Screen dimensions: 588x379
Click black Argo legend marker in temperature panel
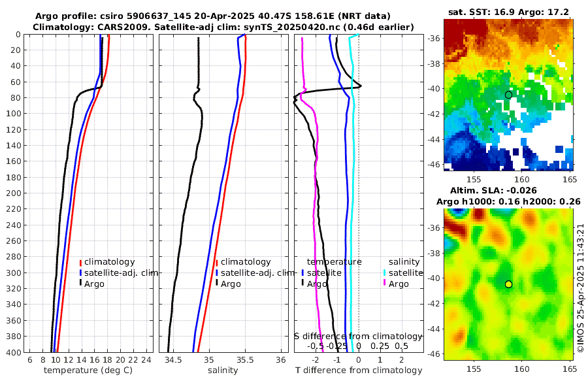pyautogui.click(x=81, y=284)
